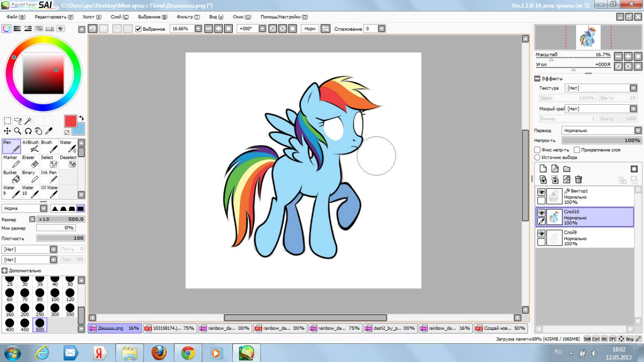Screen dimensions: 644x362
Task: Open the Переход blending mode dropdown
Action: point(601,130)
